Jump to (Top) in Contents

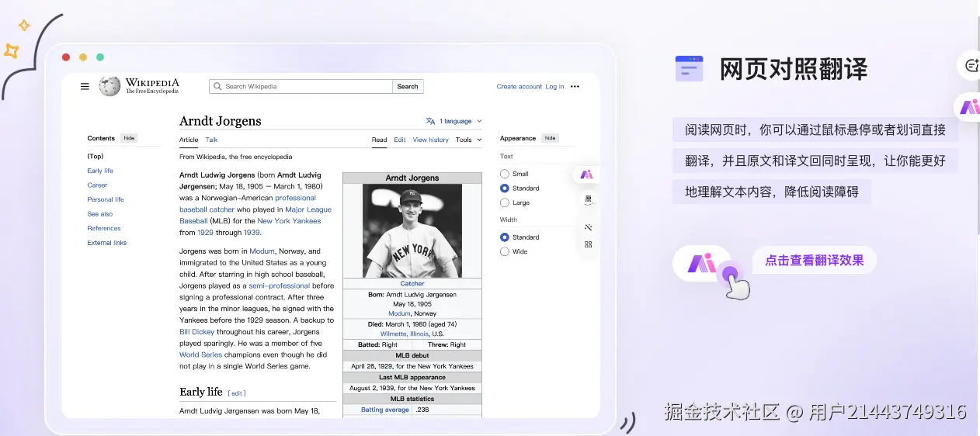pyautogui.click(x=96, y=157)
